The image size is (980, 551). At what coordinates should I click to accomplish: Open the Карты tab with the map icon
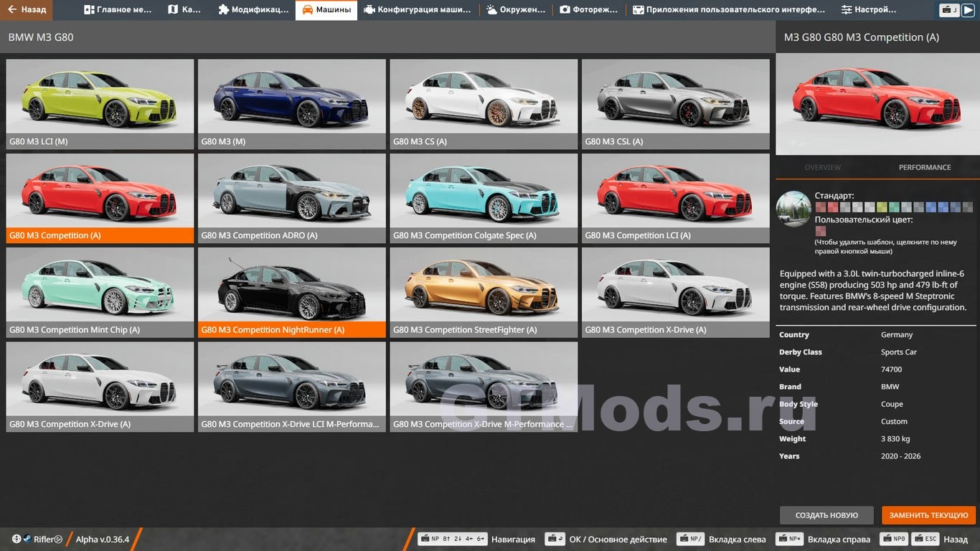tap(184, 10)
